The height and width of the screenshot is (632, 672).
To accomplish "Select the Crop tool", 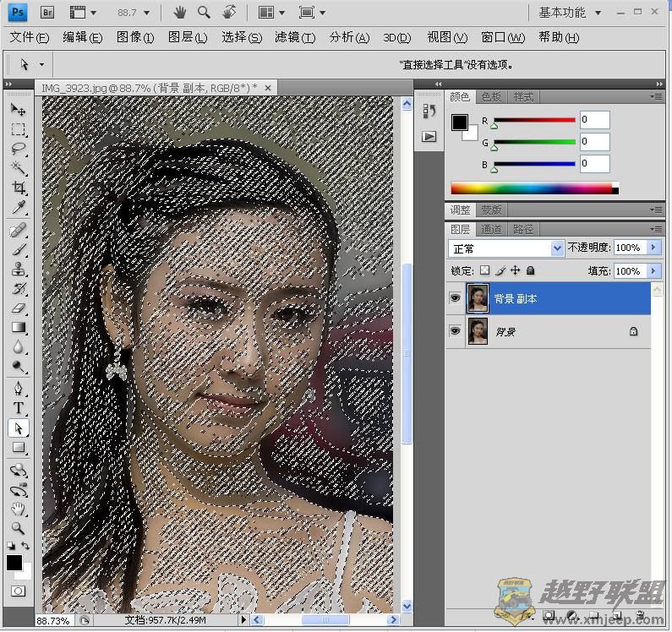I will [18, 188].
